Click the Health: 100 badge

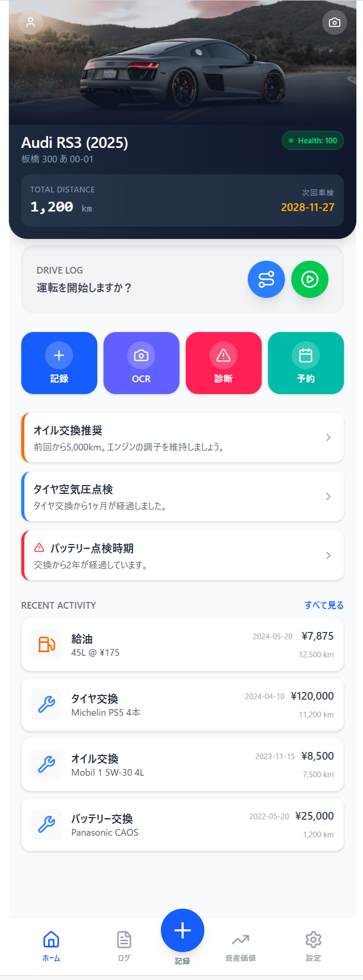tap(313, 141)
